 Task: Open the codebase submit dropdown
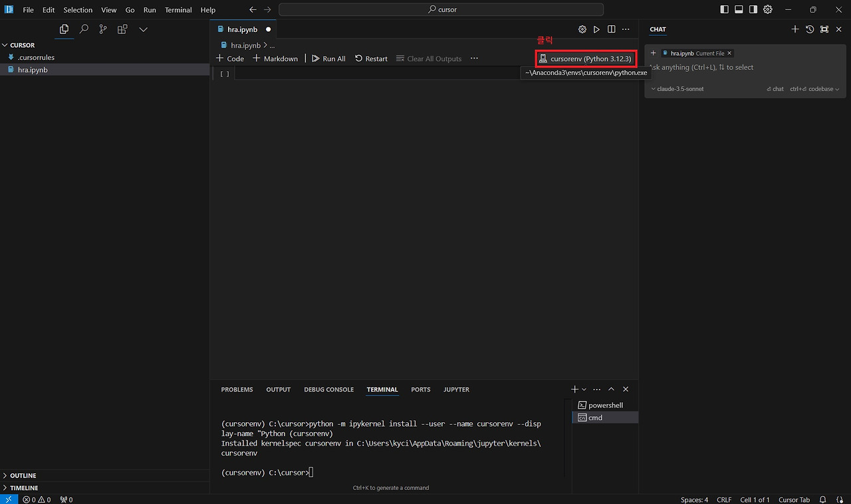[814, 89]
